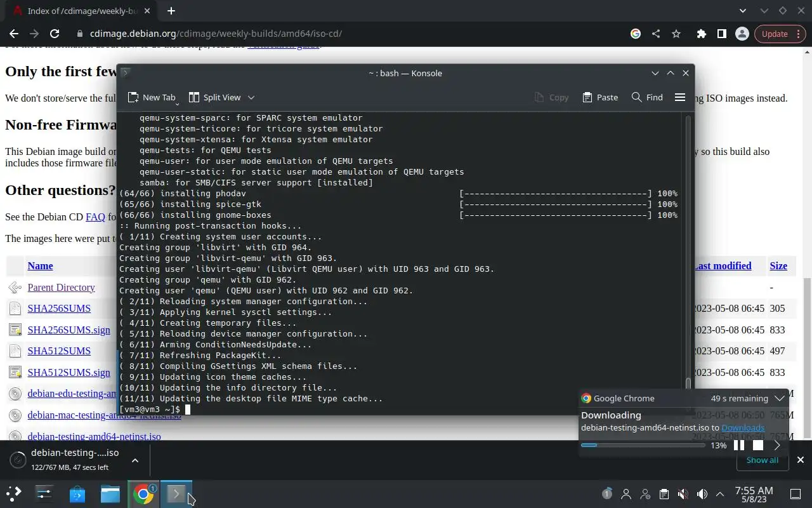Expand download notification details arrow
The height and width of the screenshot is (508, 812).
[x=777, y=445]
